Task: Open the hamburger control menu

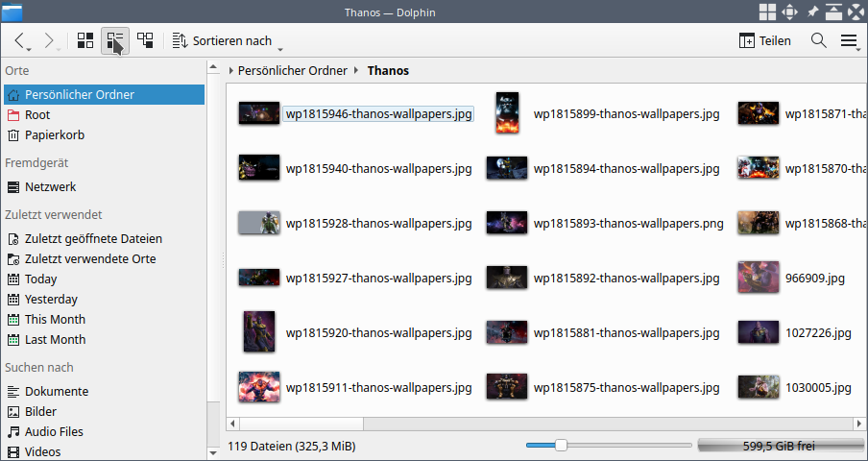Action: point(850,41)
